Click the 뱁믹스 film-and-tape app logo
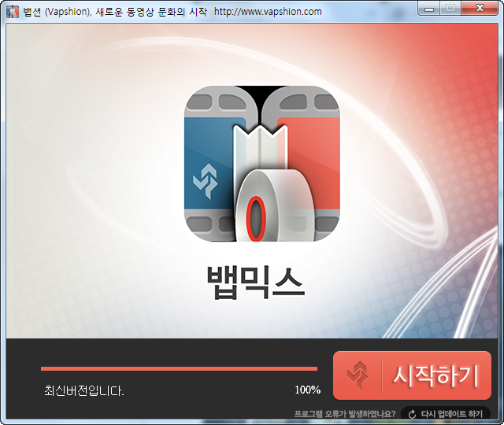Viewport: 504px width, 425px height. tap(262, 164)
